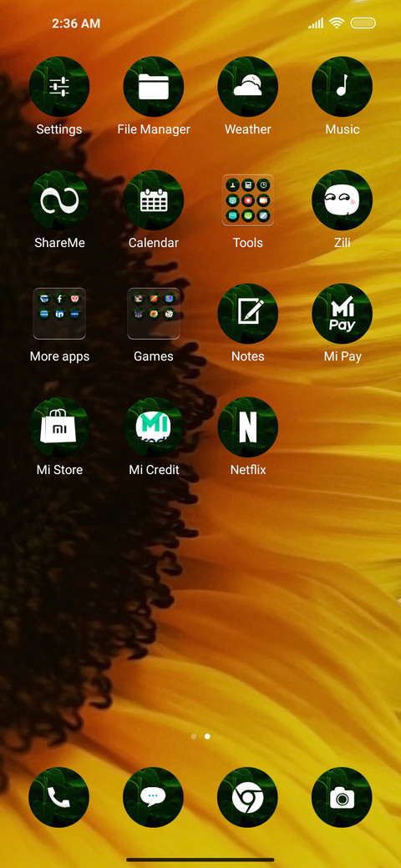Launch Mi Credit app
The height and width of the screenshot is (868, 401).
click(x=154, y=426)
